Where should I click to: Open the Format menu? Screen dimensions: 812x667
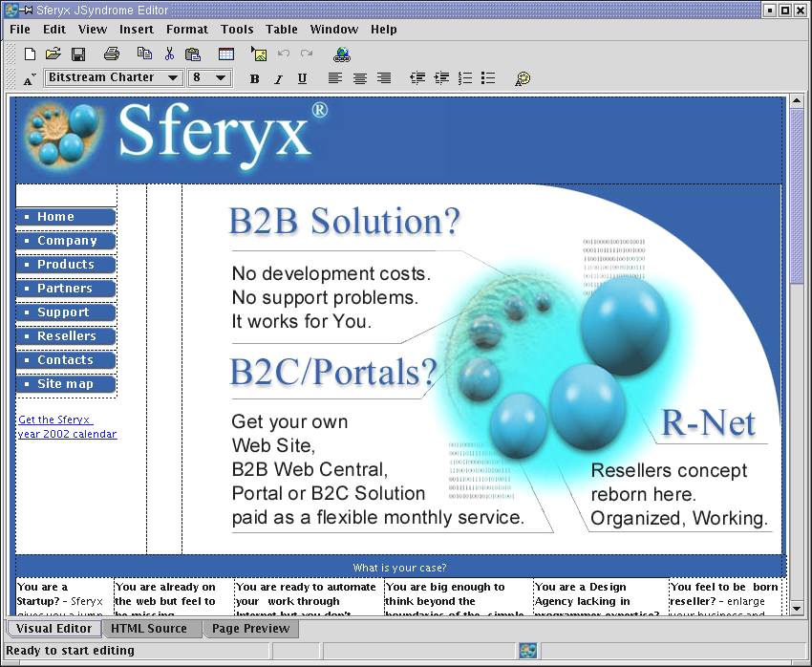click(186, 30)
